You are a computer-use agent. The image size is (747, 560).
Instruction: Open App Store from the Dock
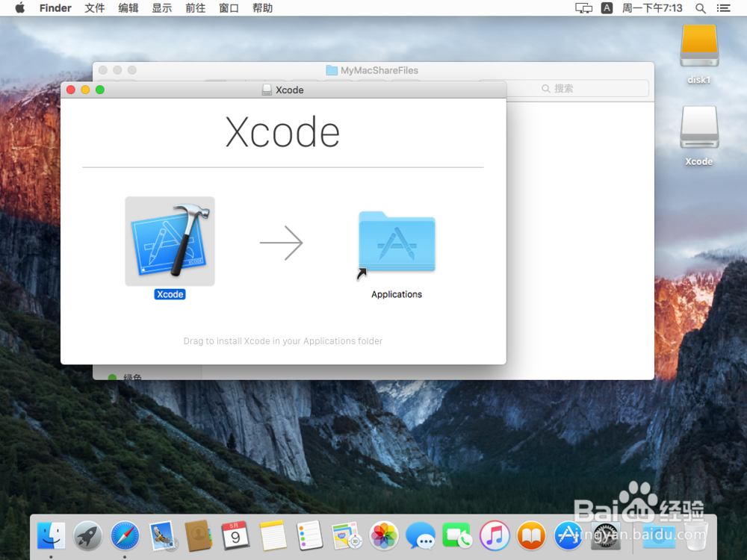[568, 535]
